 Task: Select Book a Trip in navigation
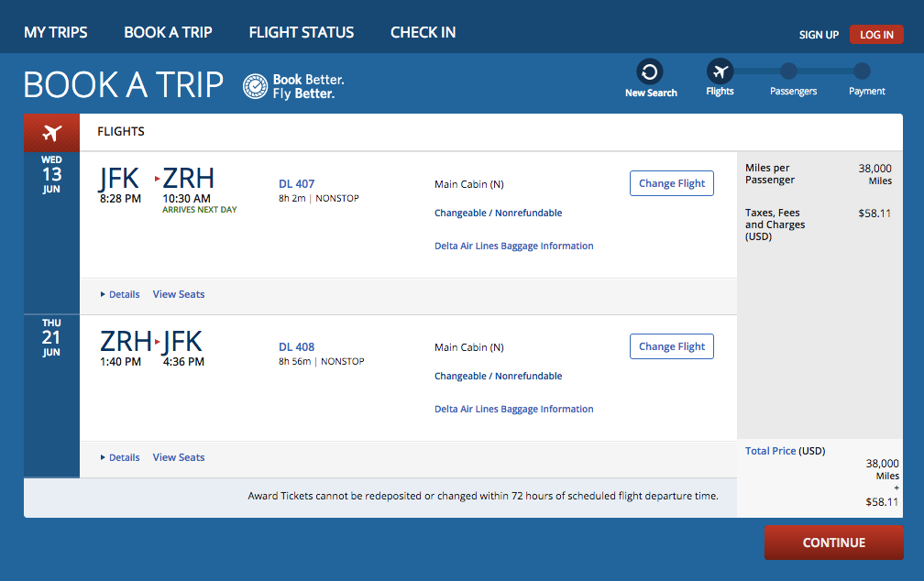pyautogui.click(x=168, y=32)
